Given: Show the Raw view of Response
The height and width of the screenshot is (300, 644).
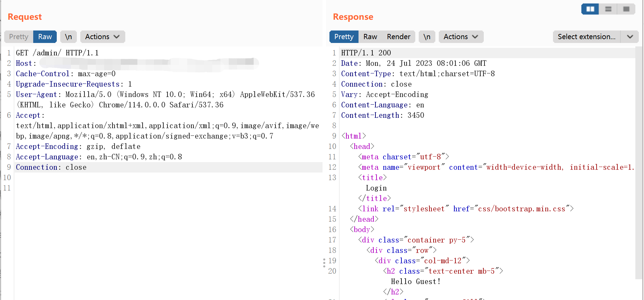Looking at the screenshot, I should tap(370, 37).
